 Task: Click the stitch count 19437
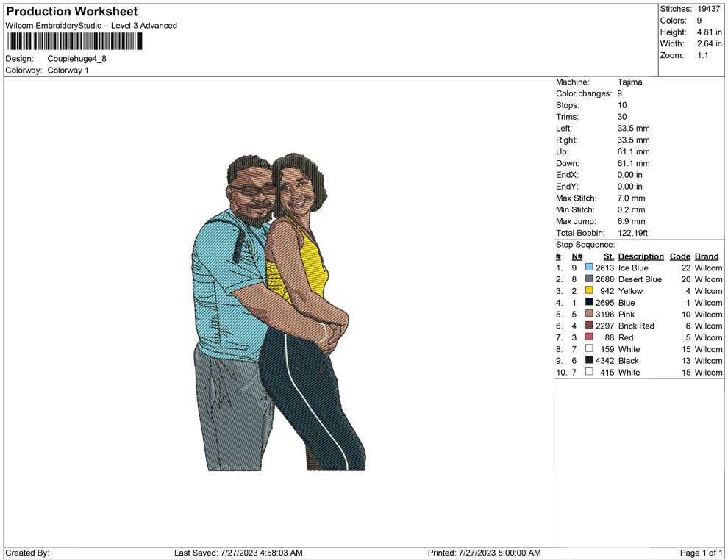tap(708, 9)
